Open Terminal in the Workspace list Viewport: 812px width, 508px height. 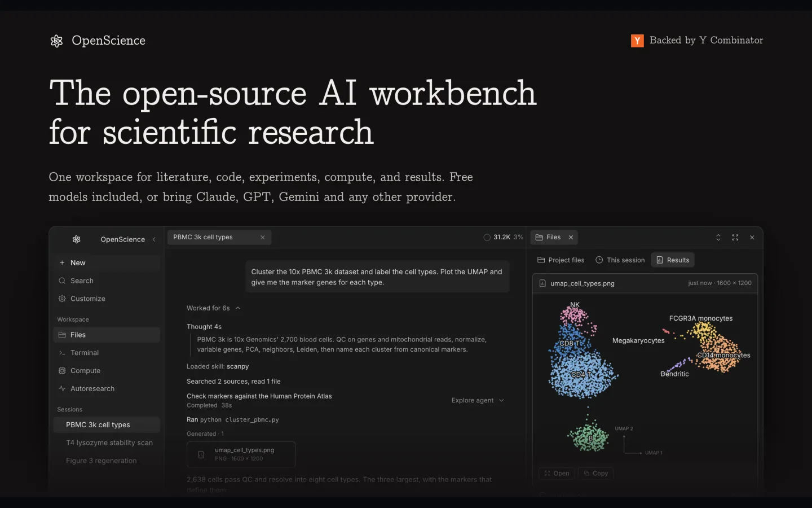tap(107, 353)
